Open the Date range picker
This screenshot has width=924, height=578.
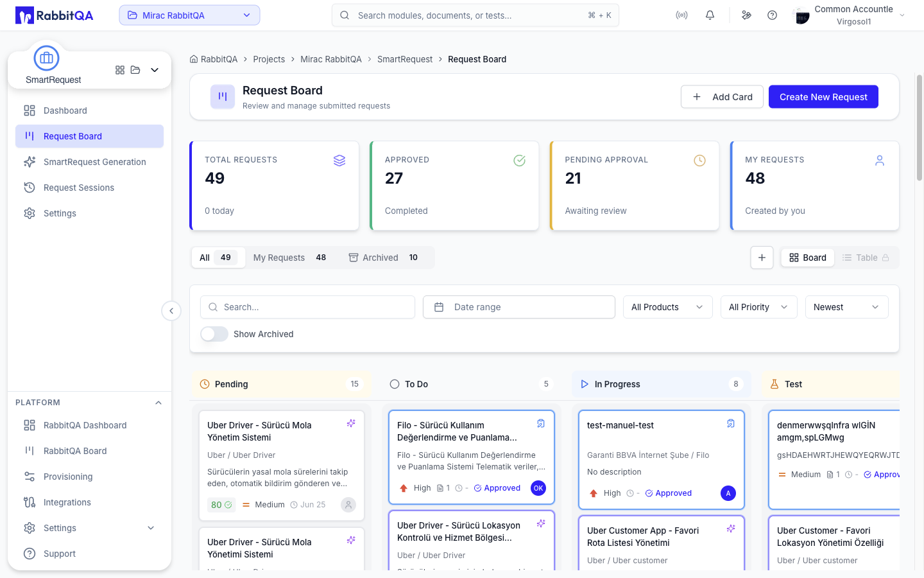pyautogui.click(x=519, y=307)
